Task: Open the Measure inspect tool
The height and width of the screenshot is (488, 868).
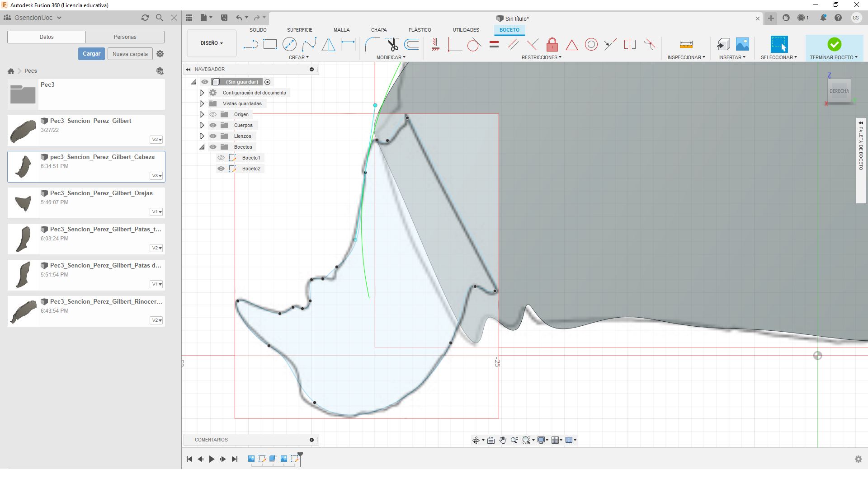Action: point(686,44)
